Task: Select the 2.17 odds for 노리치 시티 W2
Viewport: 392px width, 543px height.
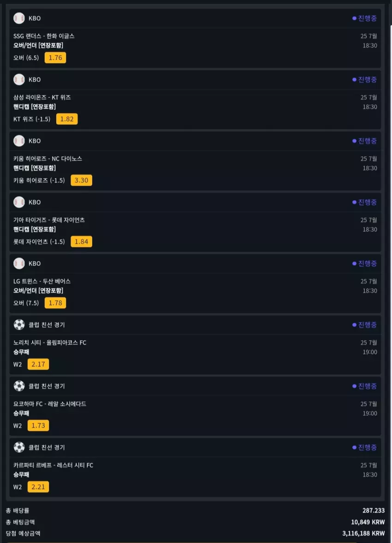Action: coord(38,364)
